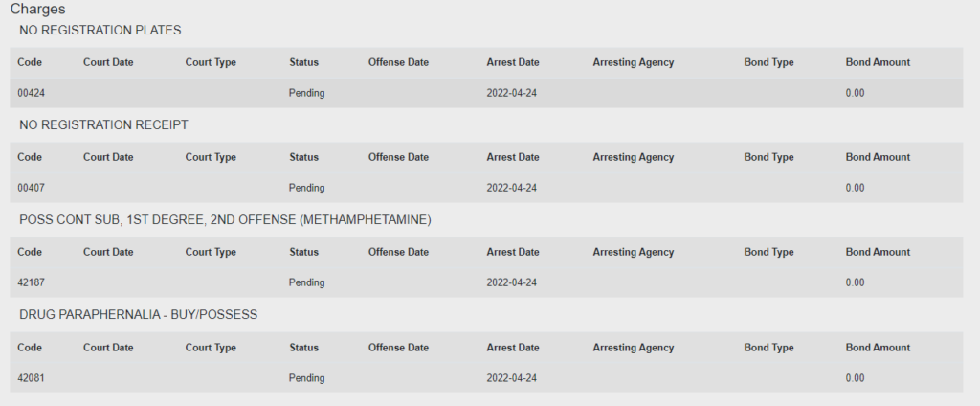Click Pending status in the 42081 row
This screenshot has width=980, height=406.
pyautogui.click(x=306, y=378)
